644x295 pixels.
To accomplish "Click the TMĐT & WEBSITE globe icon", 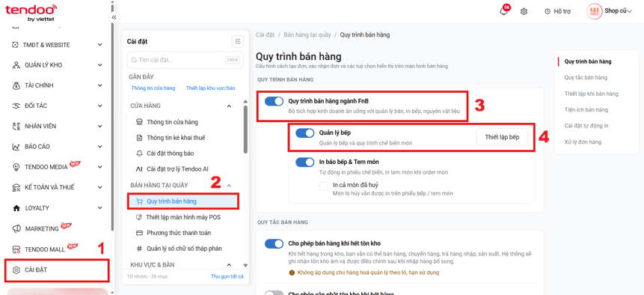I will coord(16,45).
